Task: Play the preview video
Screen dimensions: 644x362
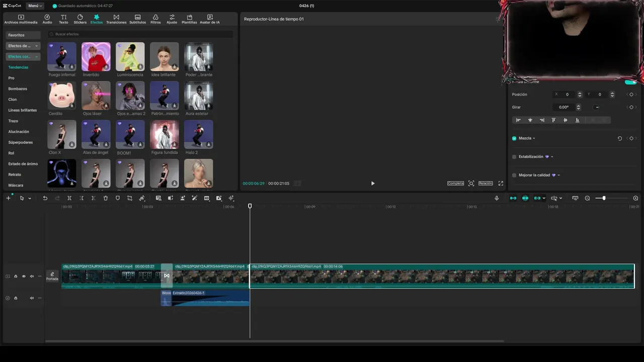Action: pos(373,184)
